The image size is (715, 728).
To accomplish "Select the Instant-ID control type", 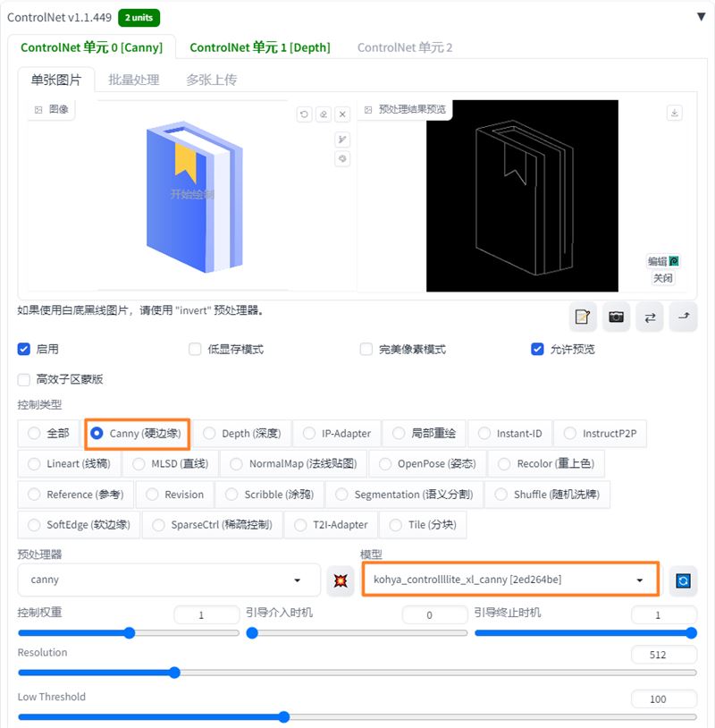I will [510, 434].
